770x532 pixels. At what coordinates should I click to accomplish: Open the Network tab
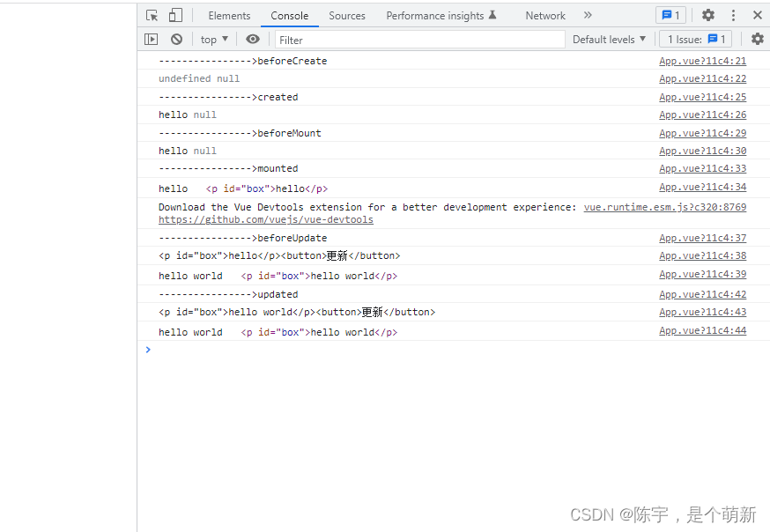pyautogui.click(x=545, y=16)
